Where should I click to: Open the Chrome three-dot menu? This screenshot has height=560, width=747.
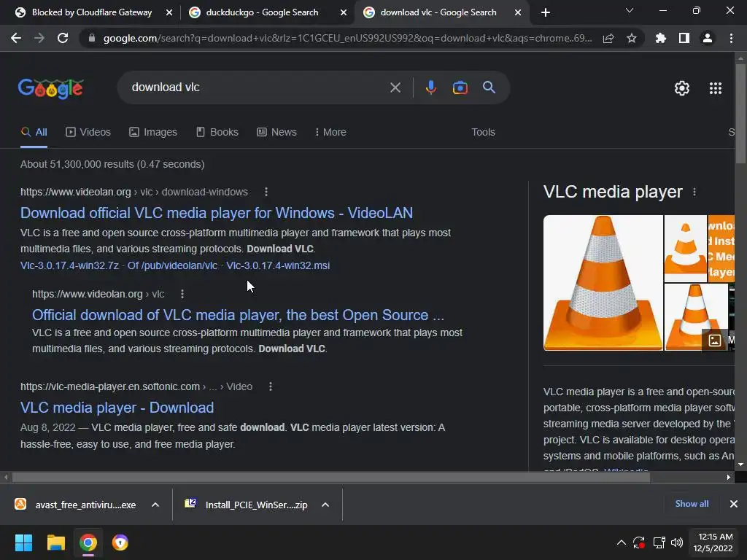pyautogui.click(x=731, y=38)
